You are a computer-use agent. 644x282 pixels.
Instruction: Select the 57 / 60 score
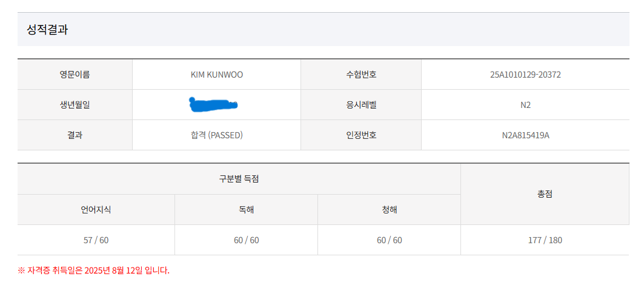[x=96, y=240]
